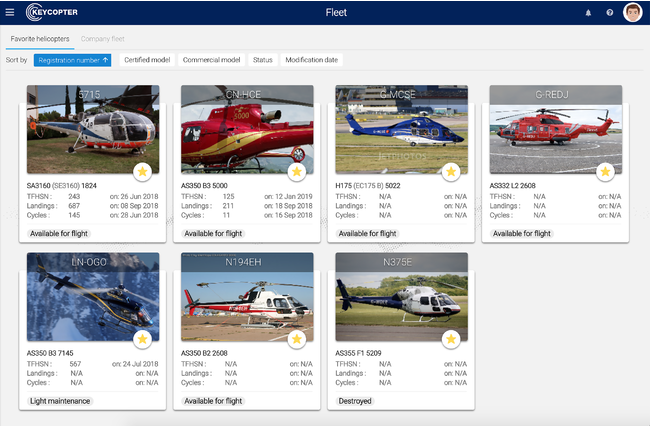Open the notifications bell
Screen dimensions: 650x426
tap(588, 13)
